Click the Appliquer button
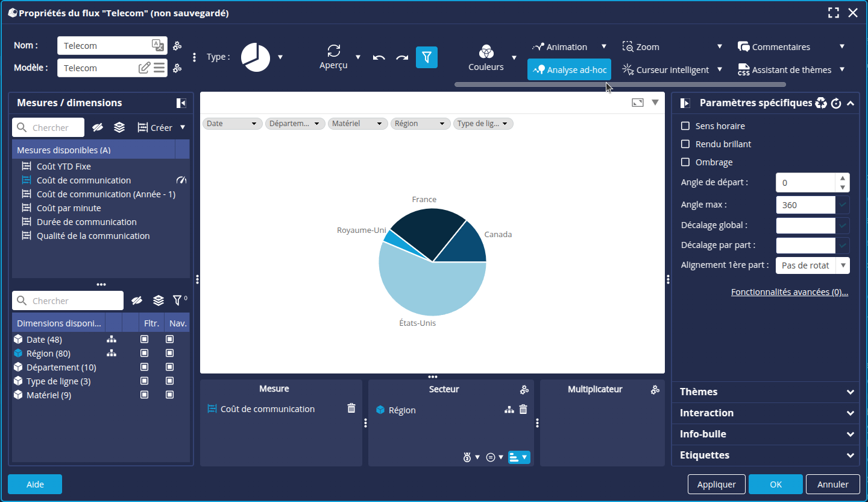 coord(716,485)
